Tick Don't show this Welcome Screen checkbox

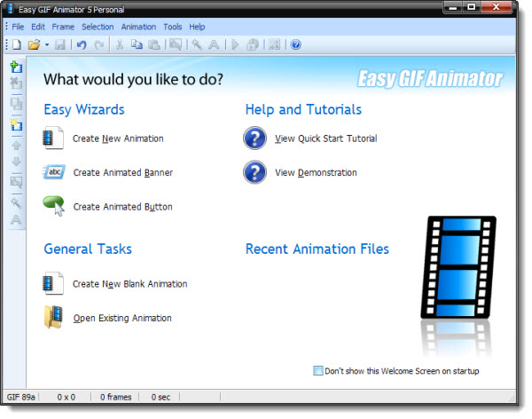318,371
